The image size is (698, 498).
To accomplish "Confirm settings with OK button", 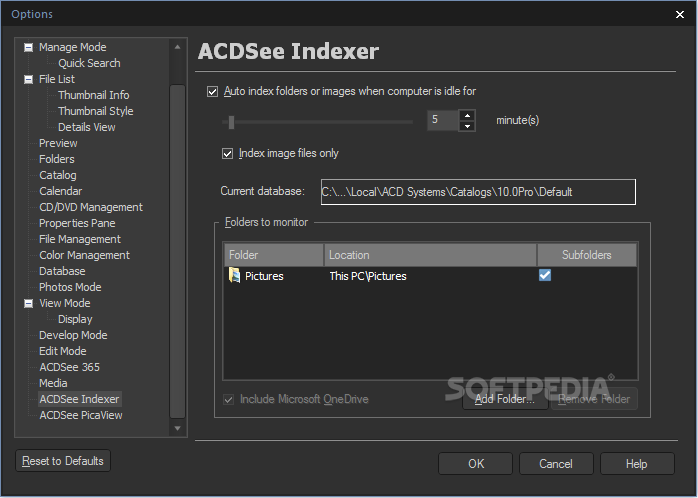I will (475, 464).
